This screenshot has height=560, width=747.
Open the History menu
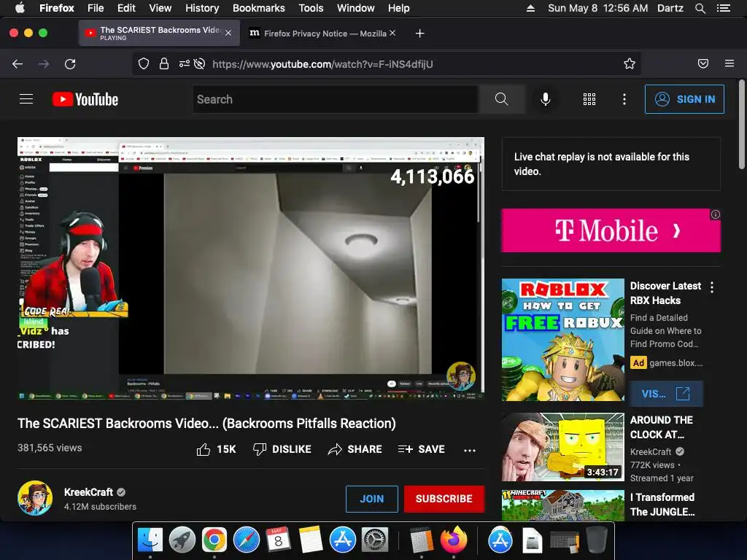[x=202, y=8]
